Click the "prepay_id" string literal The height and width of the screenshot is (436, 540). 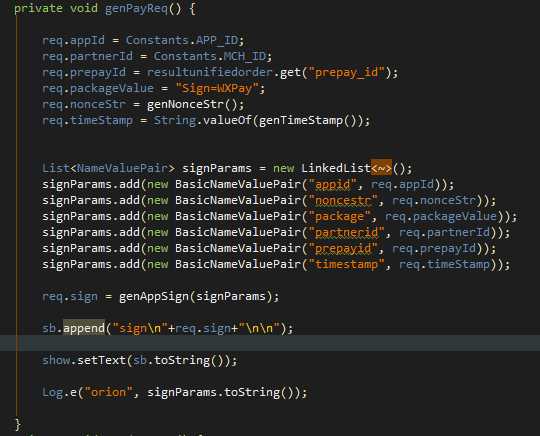pos(346,72)
